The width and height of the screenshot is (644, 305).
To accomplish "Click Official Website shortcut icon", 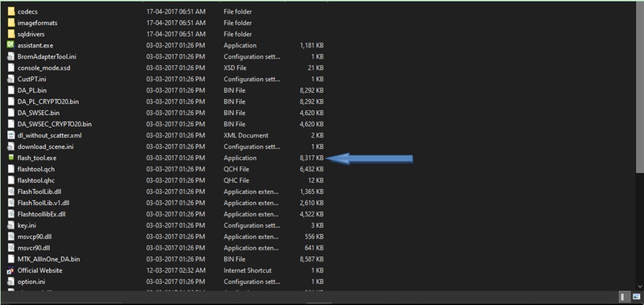I will 11,270.
